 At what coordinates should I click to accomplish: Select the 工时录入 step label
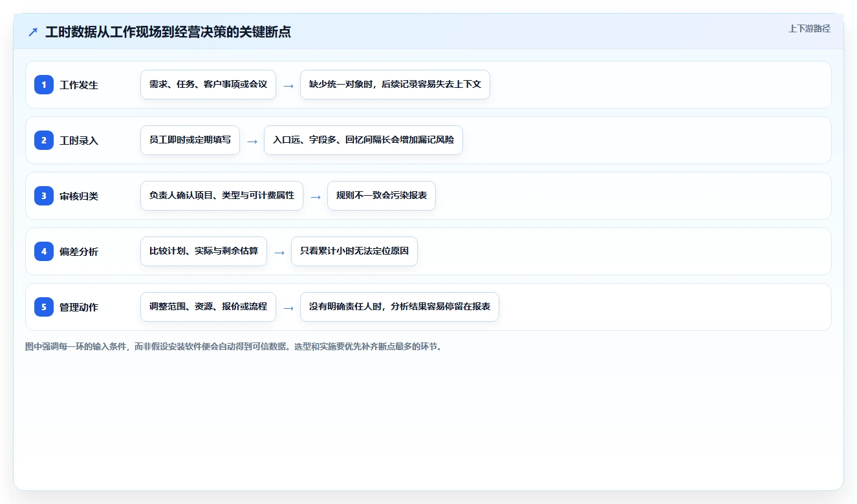coord(79,140)
